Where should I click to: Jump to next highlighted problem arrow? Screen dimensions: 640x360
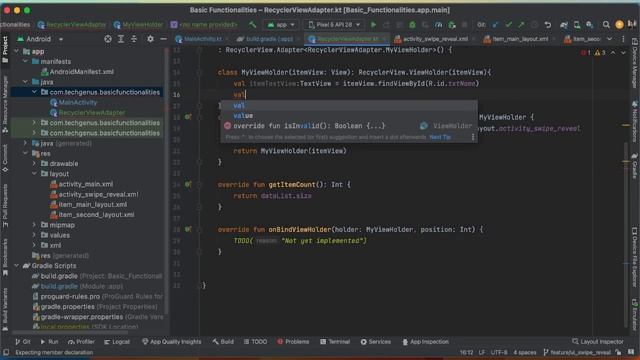(623, 53)
